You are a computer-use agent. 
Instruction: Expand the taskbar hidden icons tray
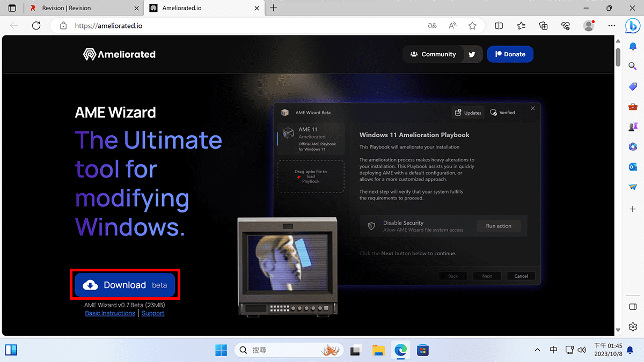(537, 350)
